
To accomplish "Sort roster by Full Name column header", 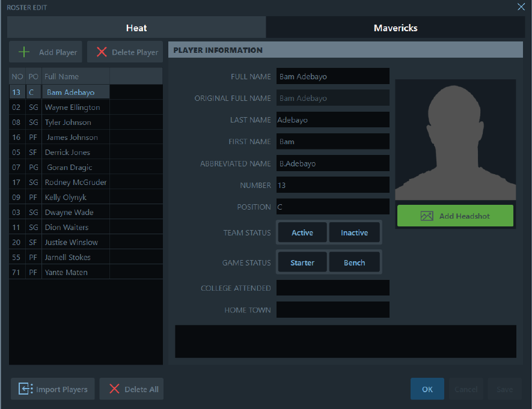I will coord(62,76).
